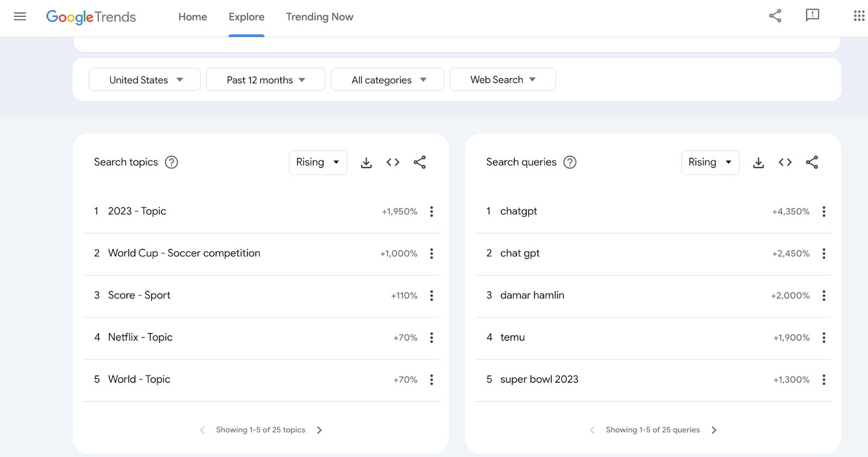Open the Past 12 months time dropdown
This screenshot has height=457, width=868.
(266, 80)
